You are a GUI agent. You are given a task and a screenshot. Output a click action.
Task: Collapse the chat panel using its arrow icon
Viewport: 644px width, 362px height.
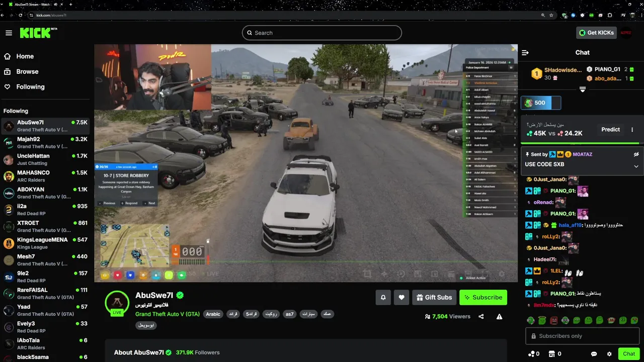[x=525, y=52]
